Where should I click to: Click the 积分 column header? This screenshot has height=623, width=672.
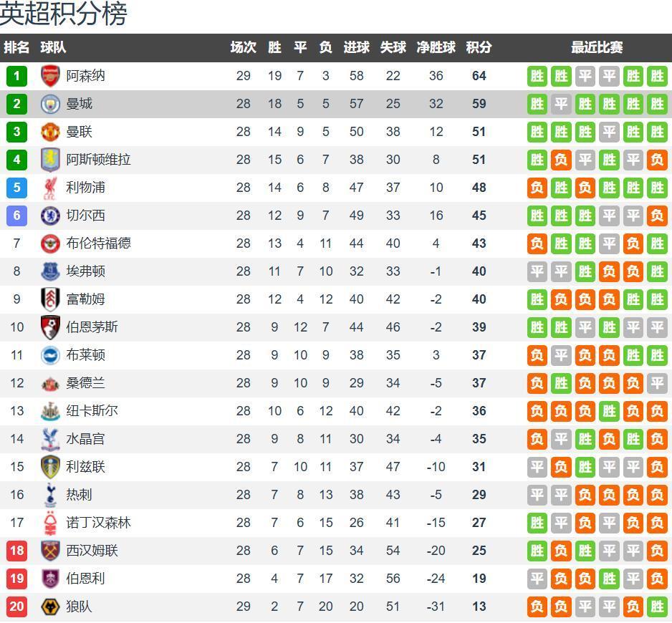coord(479,47)
